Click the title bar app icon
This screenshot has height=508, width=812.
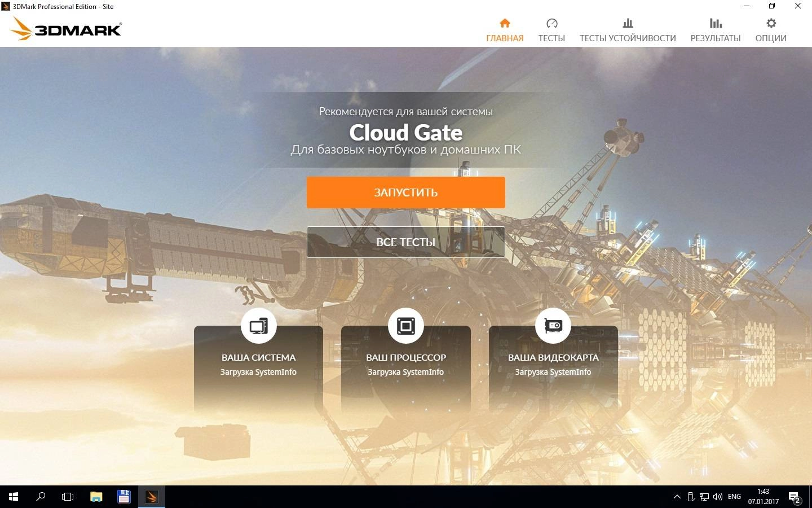point(6,6)
